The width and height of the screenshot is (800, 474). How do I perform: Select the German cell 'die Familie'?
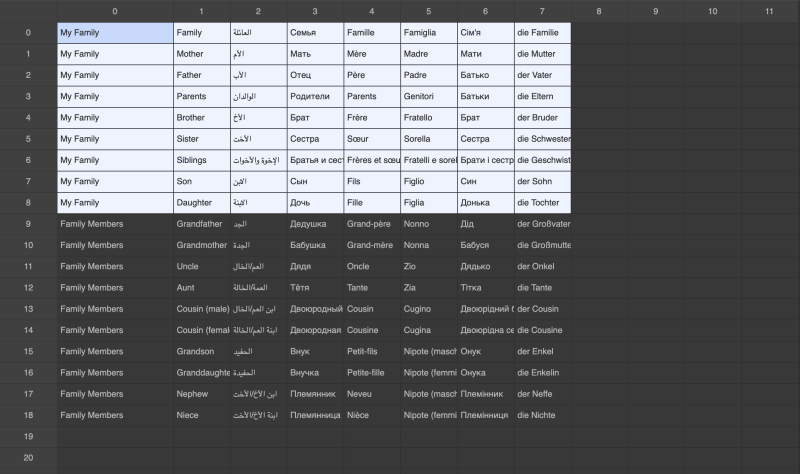coord(543,33)
